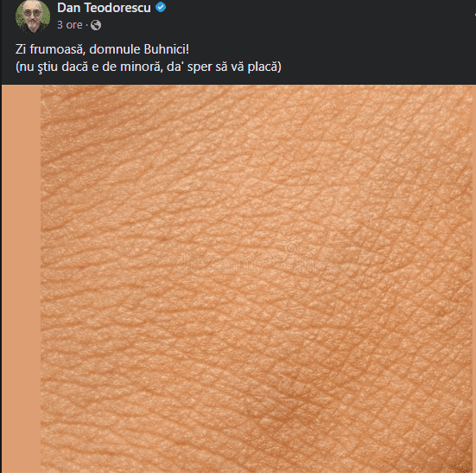Open the post via '3 ore' timestamp

[70, 25]
